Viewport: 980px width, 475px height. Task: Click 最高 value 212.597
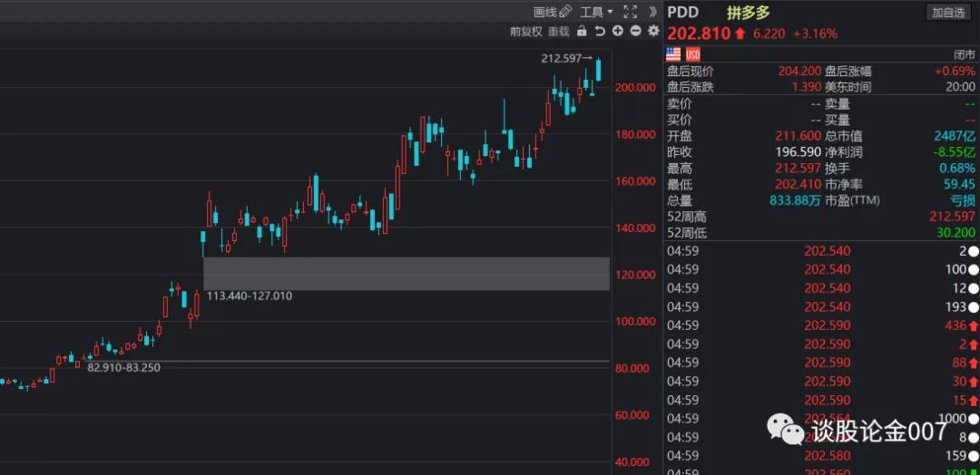click(x=799, y=169)
